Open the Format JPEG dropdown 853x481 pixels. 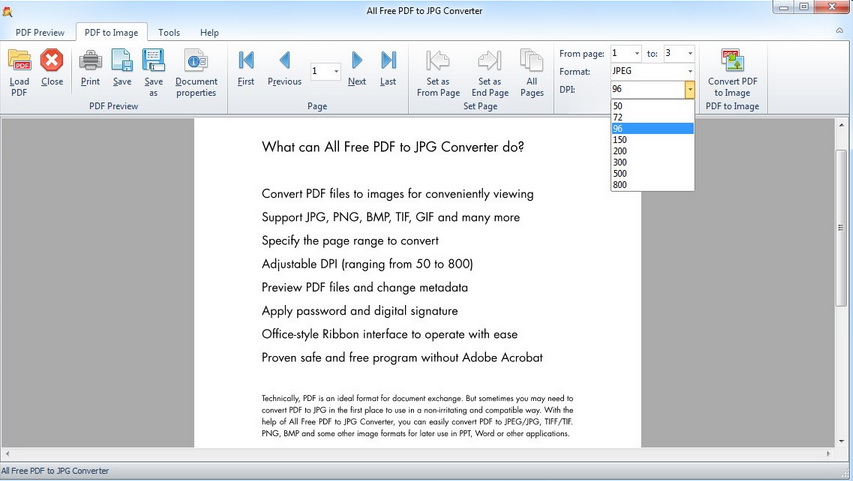tap(690, 71)
